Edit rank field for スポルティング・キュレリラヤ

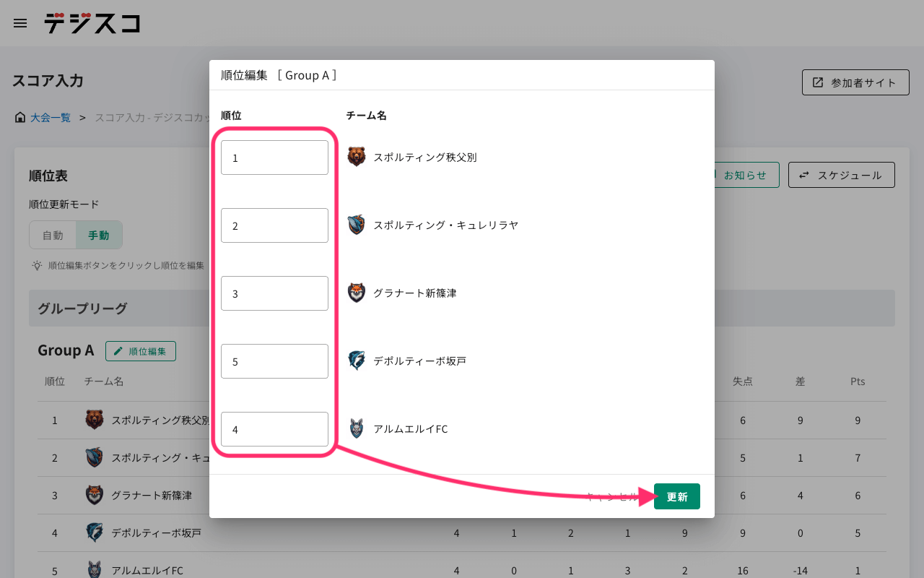click(274, 225)
